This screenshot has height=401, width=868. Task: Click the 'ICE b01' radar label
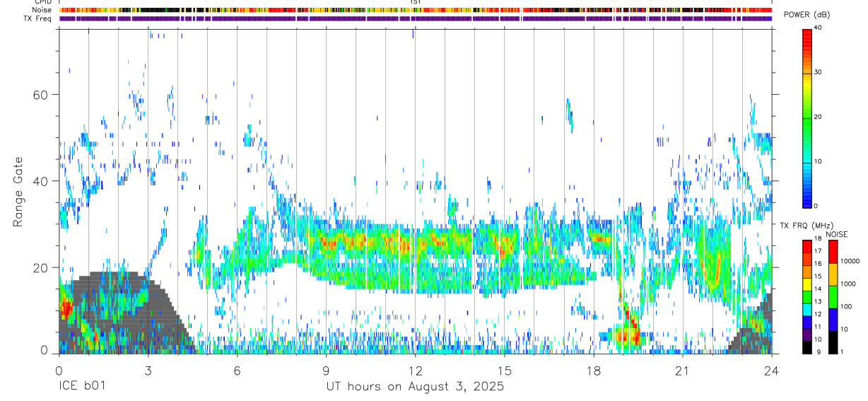pyautogui.click(x=82, y=387)
